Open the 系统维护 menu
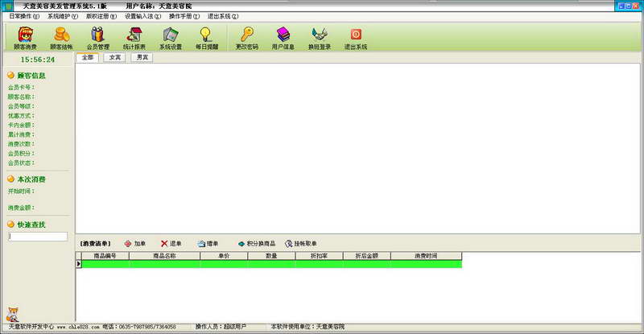The height and width of the screenshot is (334, 644). click(63, 16)
